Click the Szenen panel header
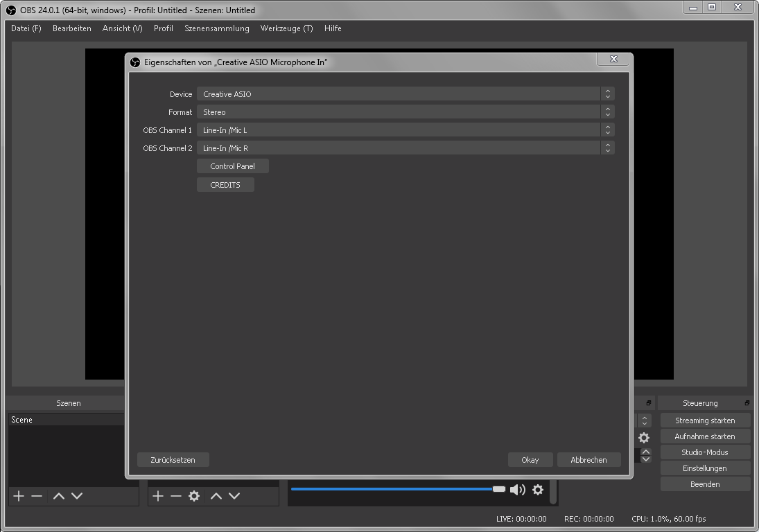The height and width of the screenshot is (532, 759). (x=68, y=403)
